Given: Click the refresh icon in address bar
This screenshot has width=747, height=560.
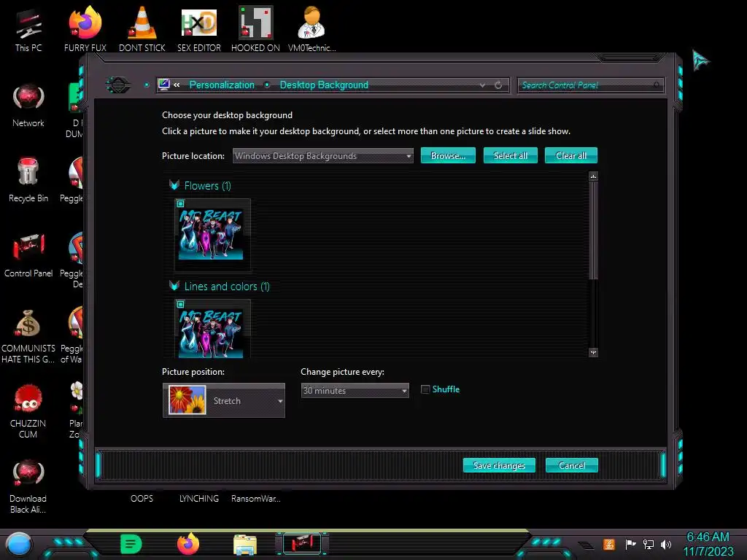Looking at the screenshot, I should tap(498, 85).
